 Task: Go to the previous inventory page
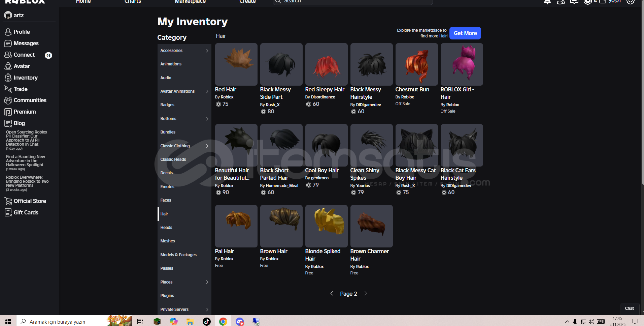coord(332,293)
